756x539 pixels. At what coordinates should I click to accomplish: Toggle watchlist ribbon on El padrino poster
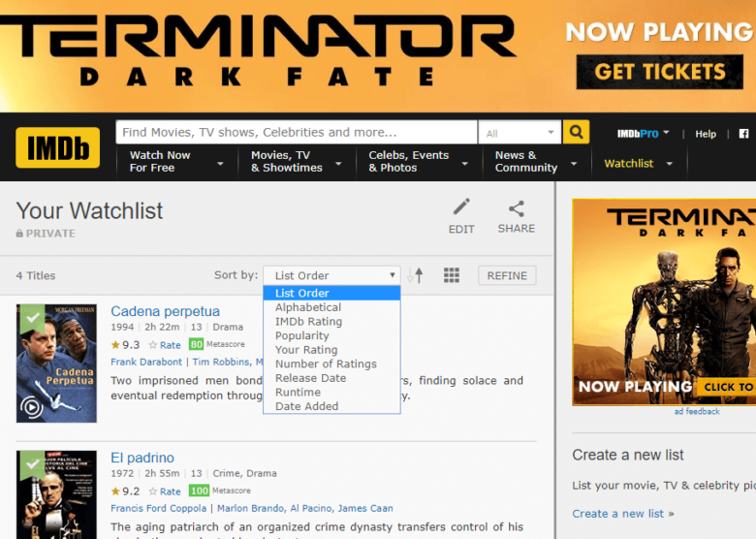pos(32,463)
